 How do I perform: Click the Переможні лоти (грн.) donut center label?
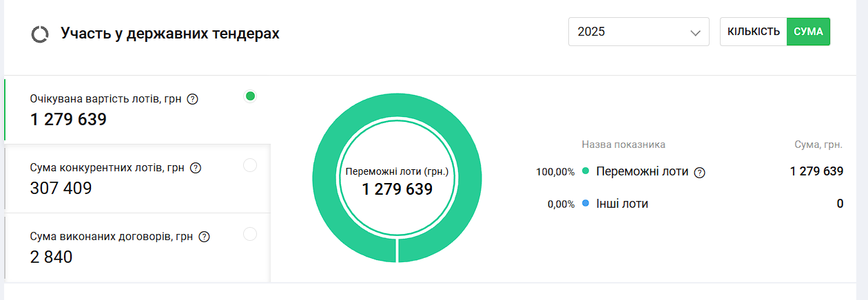click(x=397, y=172)
